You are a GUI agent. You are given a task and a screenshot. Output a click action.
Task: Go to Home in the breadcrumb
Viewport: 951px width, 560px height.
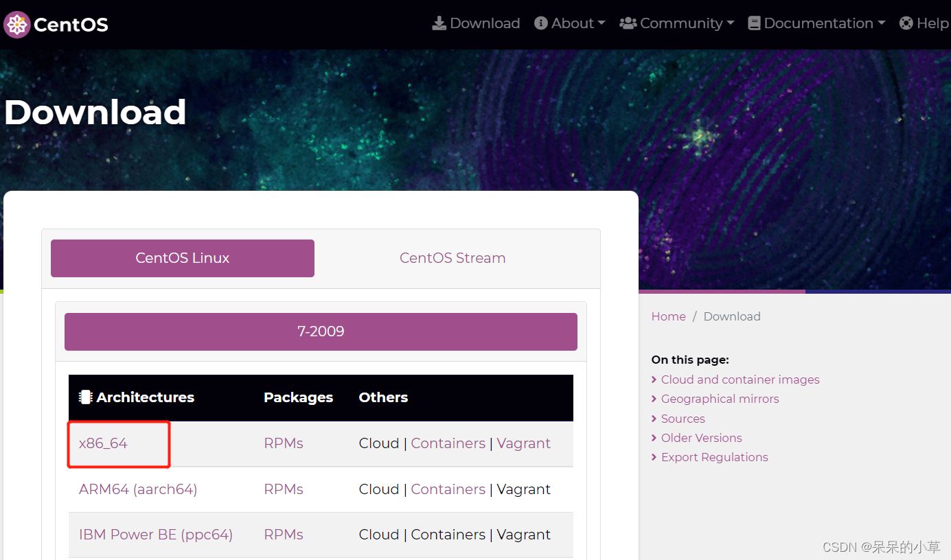coord(669,316)
